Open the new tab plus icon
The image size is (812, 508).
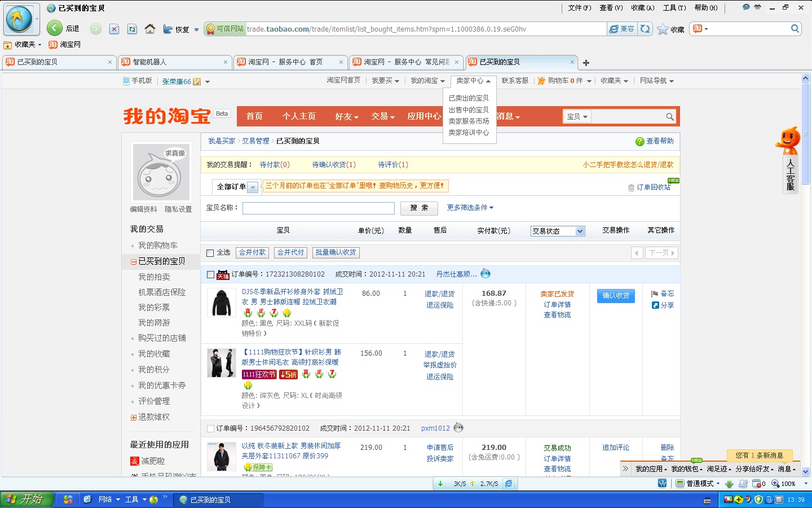pos(586,63)
